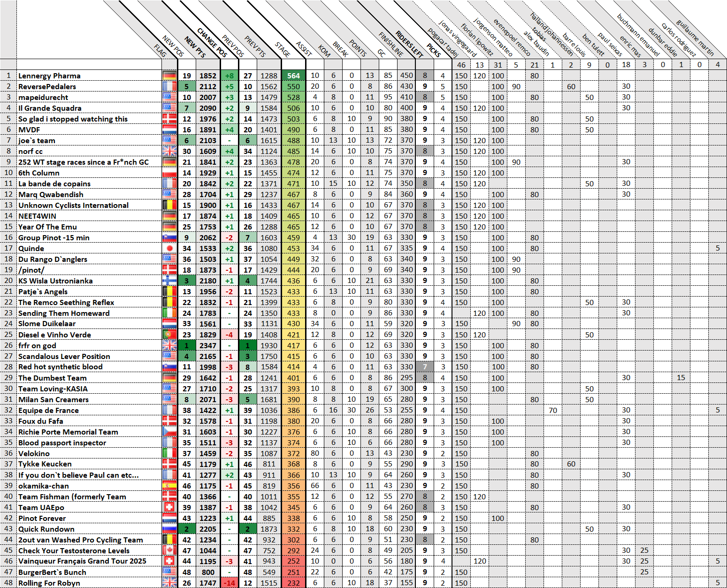Click the 70 value in Equipe de France row
The height and width of the screenshot is (588, 727).
(x=553, y=410)
